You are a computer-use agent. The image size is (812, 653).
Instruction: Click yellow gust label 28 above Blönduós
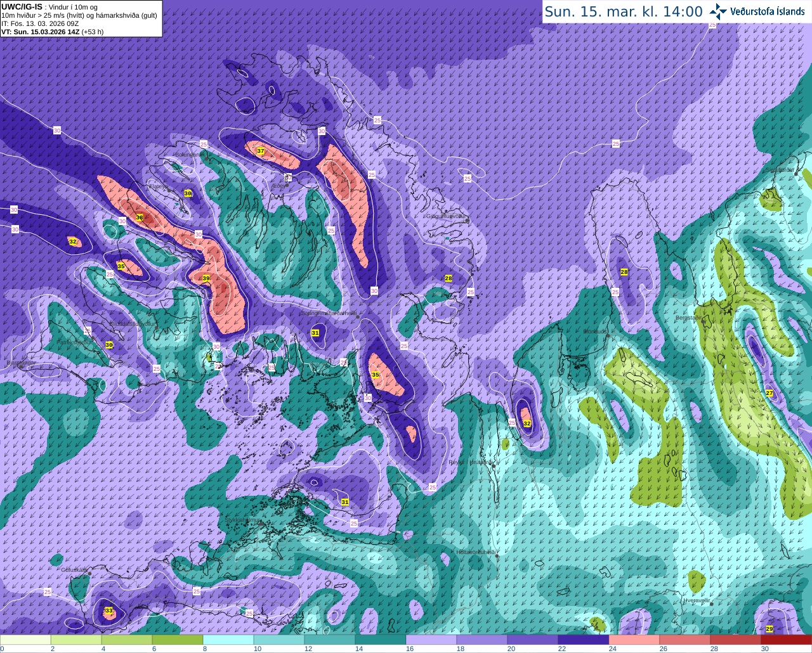(x=624, y=272)
